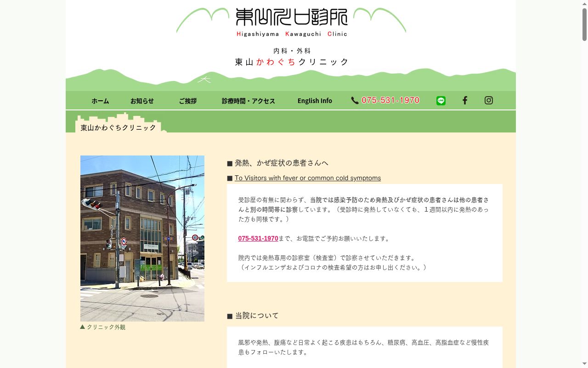This screenshot has height=368, width=588.
Task: Open 診療時間・アクセス menu item
Action: 249,101
